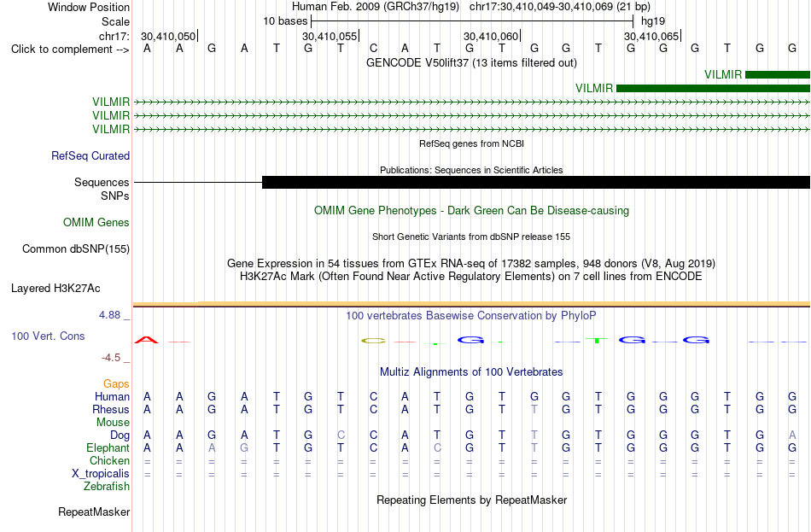811x532 pixels.
Task: Open the OMIM Gene Phenotypes track title
Action: (x=471, y=211)
